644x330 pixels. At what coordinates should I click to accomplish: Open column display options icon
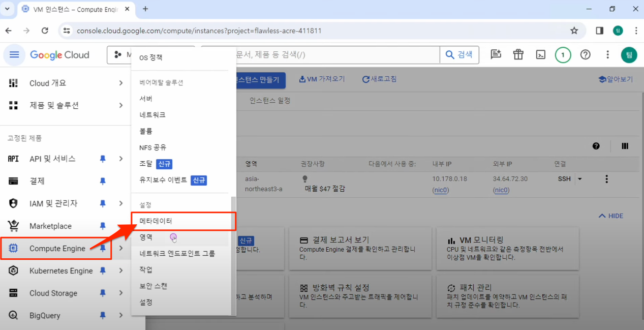625,146
